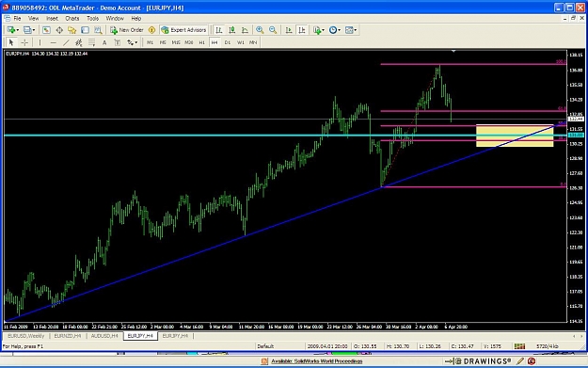
Task: Click the Default profile status entry
Action: (265, 346)
